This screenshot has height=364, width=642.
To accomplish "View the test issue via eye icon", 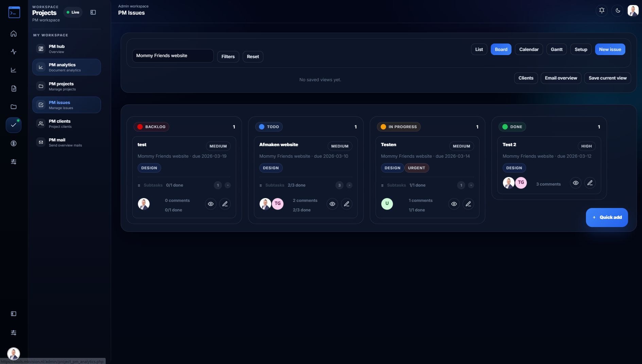I will pos(211,204).
